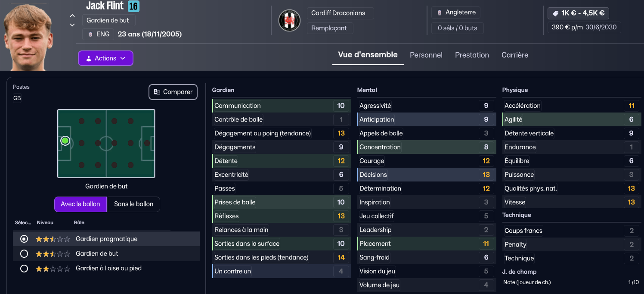Go to previous player with up chevron
644x294 pixels.
click(x=72, y=16)
